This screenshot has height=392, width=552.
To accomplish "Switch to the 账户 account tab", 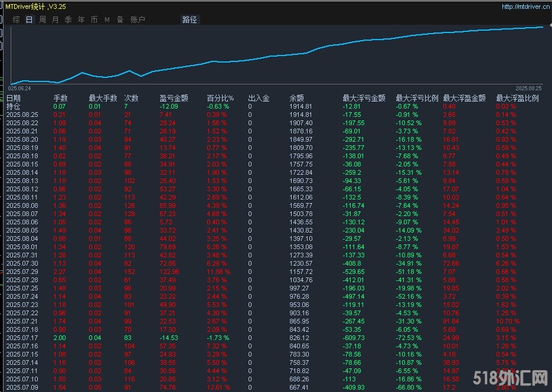I will 138,19.
